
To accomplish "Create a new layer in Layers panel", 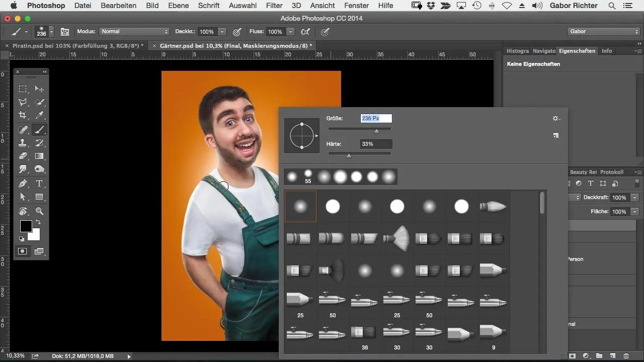I will [613, 355].
